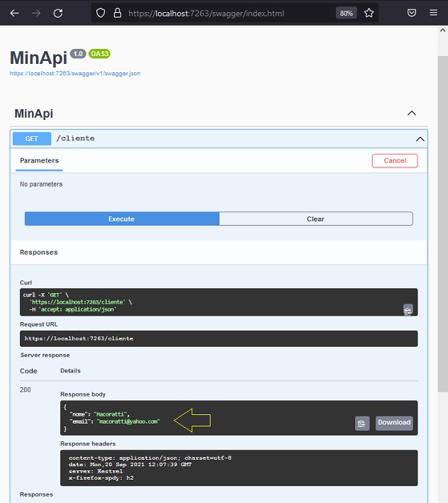Download the response body
Screen dimensions: 448x503
(394, 423)
